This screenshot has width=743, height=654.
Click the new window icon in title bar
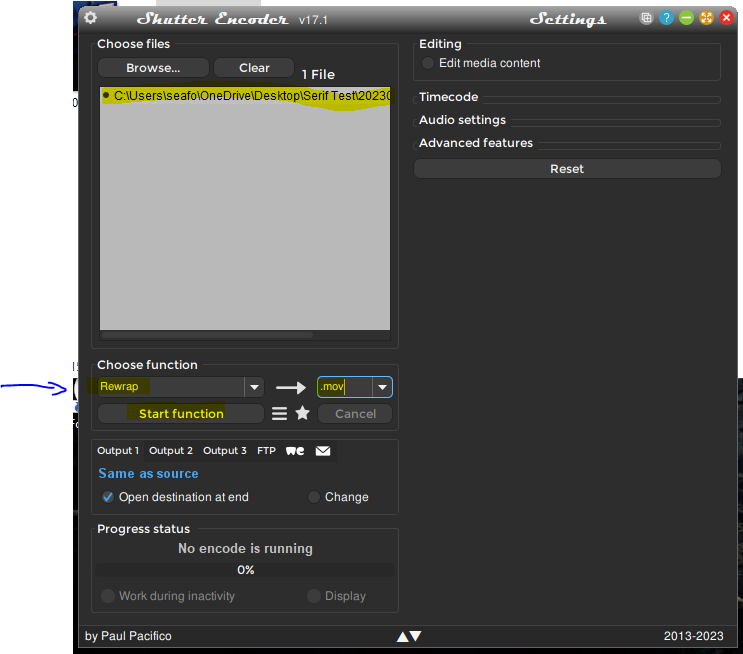[646, 18]
